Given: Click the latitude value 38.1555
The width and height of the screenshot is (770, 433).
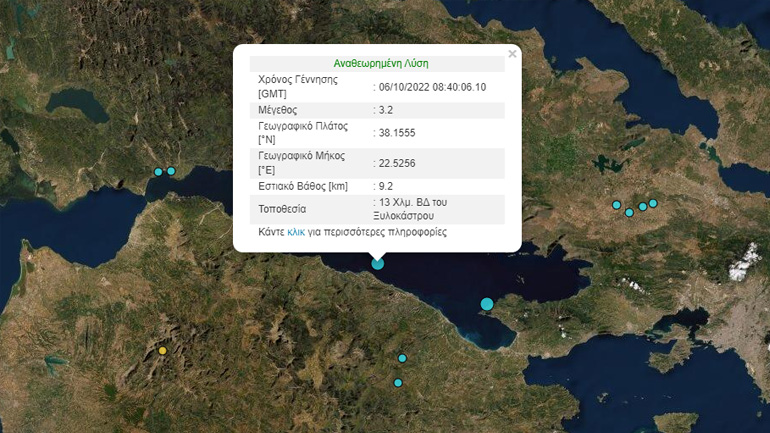Looking at the screenshot, I should (397, 133).
